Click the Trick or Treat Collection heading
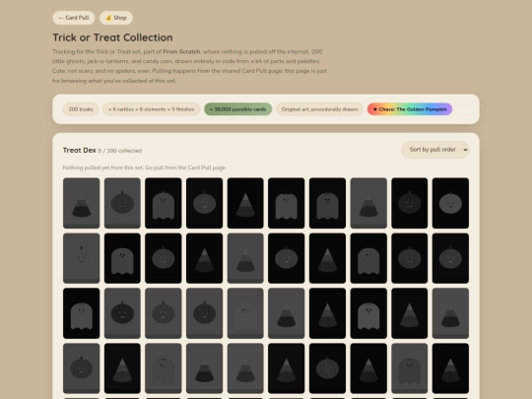Viewport: 532px width, 399px height. [112, 37]
